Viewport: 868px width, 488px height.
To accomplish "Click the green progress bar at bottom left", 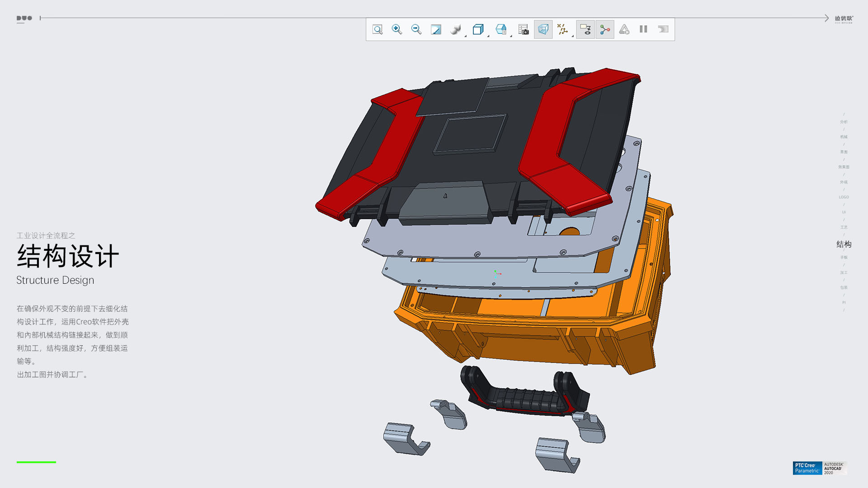I will [36, 462].
